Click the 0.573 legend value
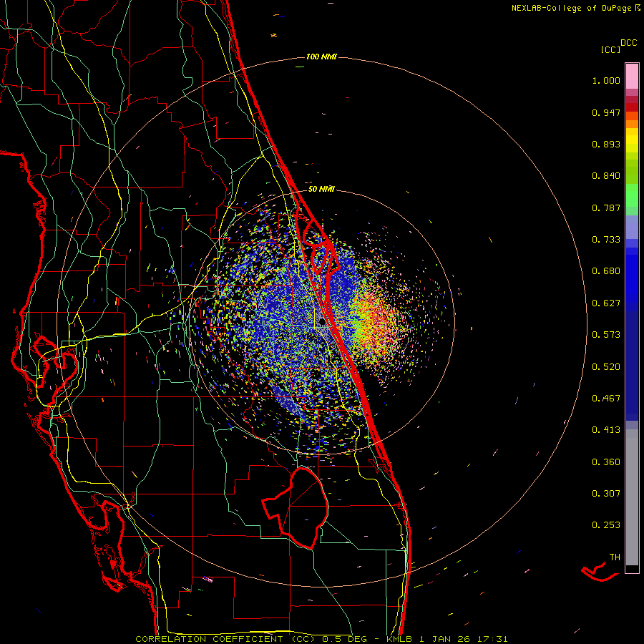The height and width of the screenshot is (644, 644). pos(606,335)
